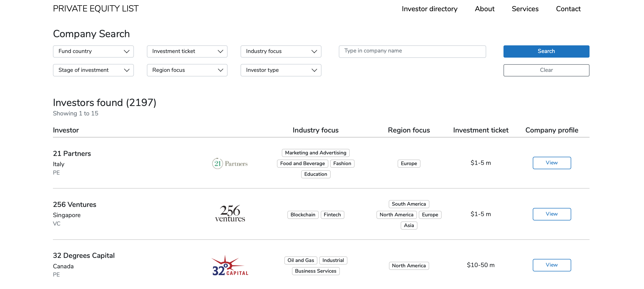View the 256 Ventures profile
This screenshot has width=644, height=289.
coord(552,214)
